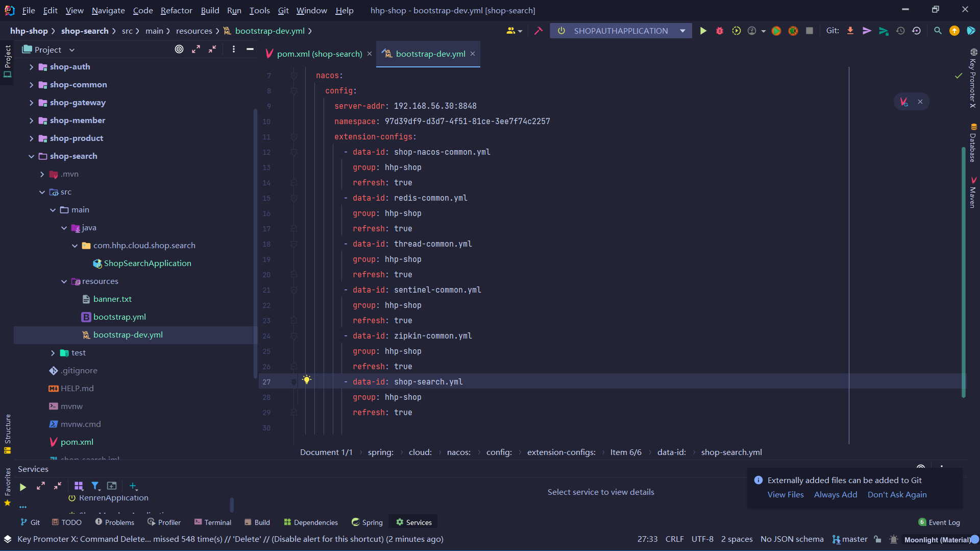Viewport: 980px width, 551px height.
Task: Update project from Git
Action: click(850, 31)
